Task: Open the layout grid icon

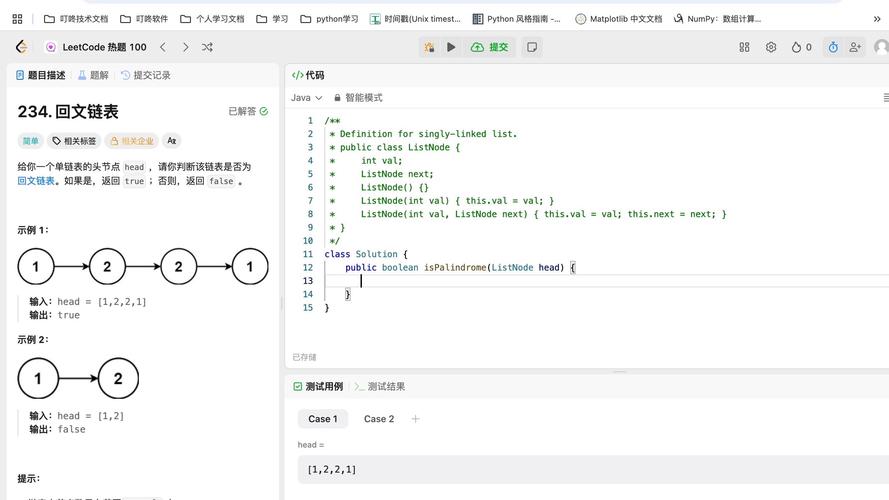Action: 744,47
